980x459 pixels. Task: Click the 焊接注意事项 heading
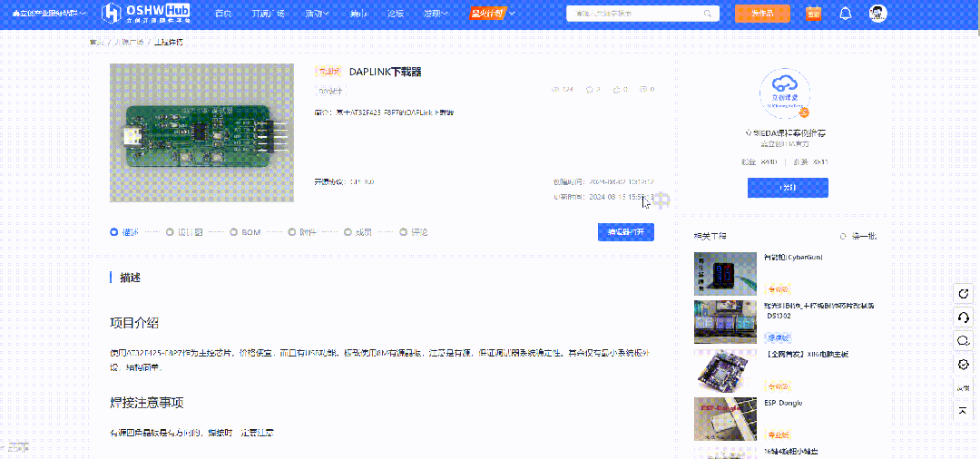(x=146, y=402)
